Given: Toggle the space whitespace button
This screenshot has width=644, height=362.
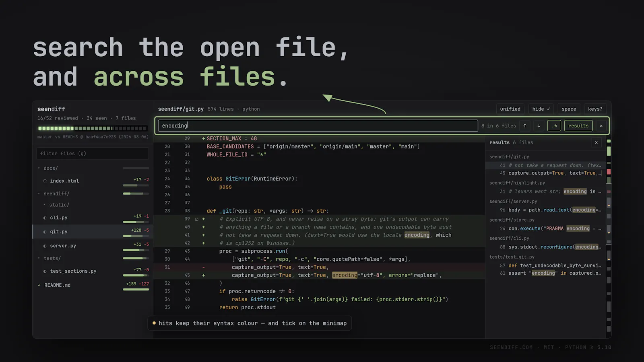Looking at the screenshot, I should click(x=569, y=109).
